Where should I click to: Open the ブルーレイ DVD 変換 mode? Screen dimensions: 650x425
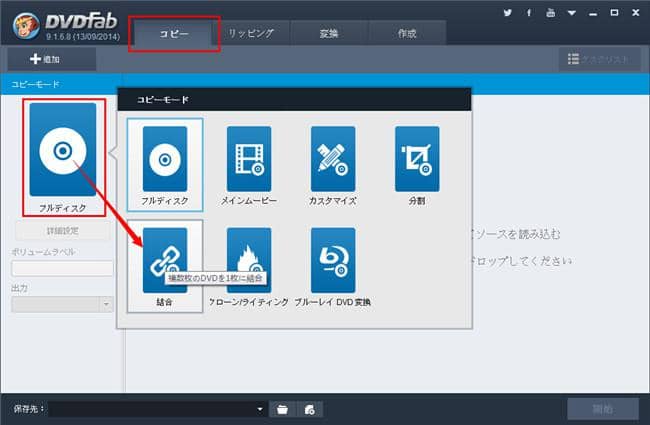[333, 266]
